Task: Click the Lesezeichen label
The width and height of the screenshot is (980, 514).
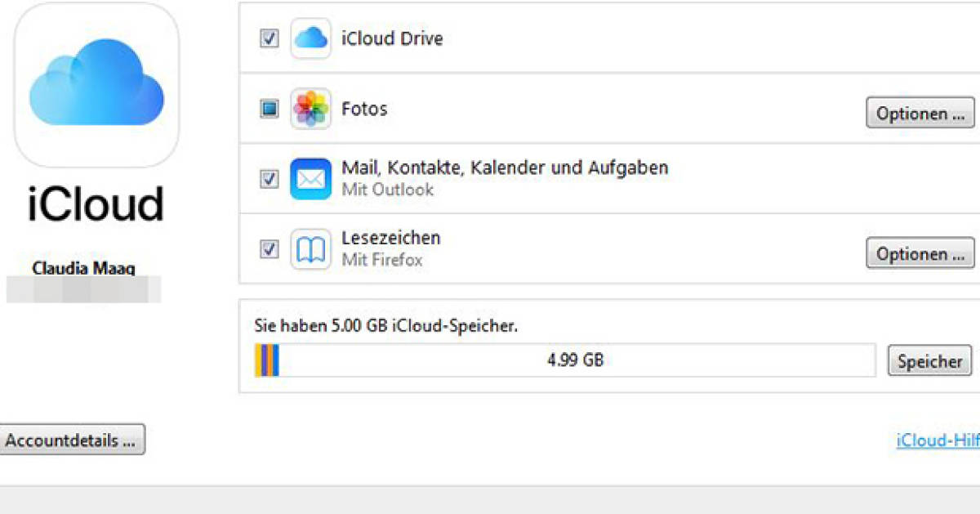Action: click(390, 238)
